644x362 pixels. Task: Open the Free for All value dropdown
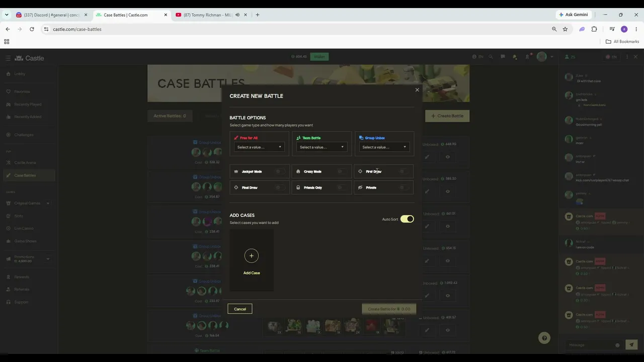click(260, 147)
